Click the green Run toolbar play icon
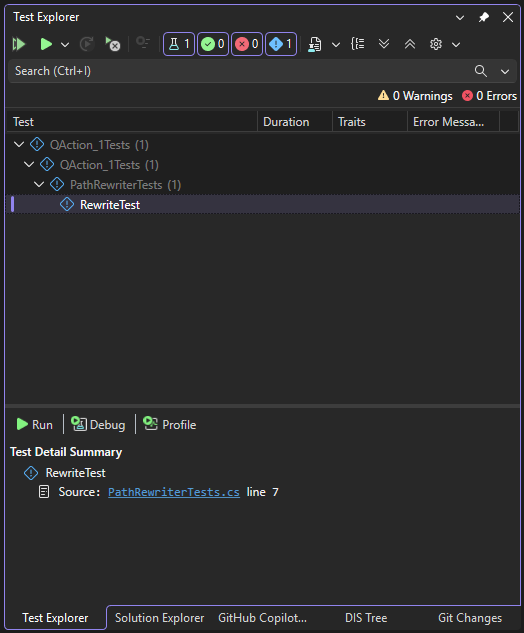The width and height of the screenshot is (524, 633). [46, 44]
